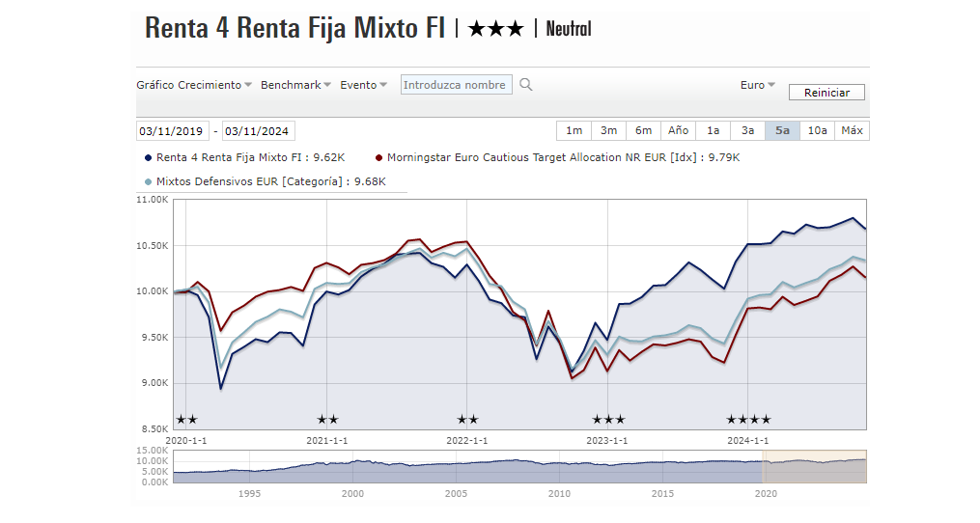Click the 2023-1-1 axis label
Viewport: 980px width, 523px height.
[x=607, y=441]
